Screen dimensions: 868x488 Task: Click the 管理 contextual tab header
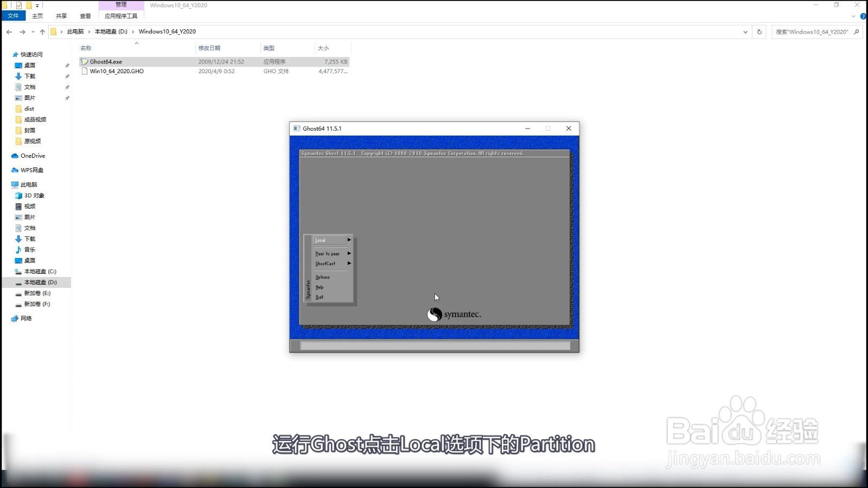[x=121, y=5]
